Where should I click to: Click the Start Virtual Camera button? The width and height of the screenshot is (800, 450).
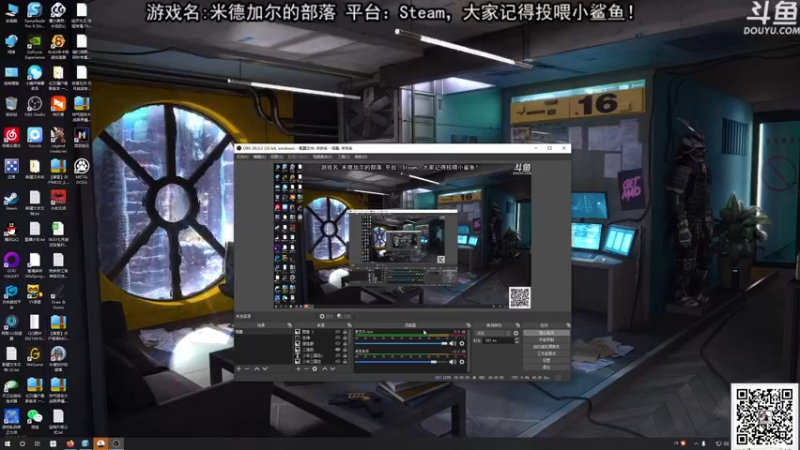(546, 346)
